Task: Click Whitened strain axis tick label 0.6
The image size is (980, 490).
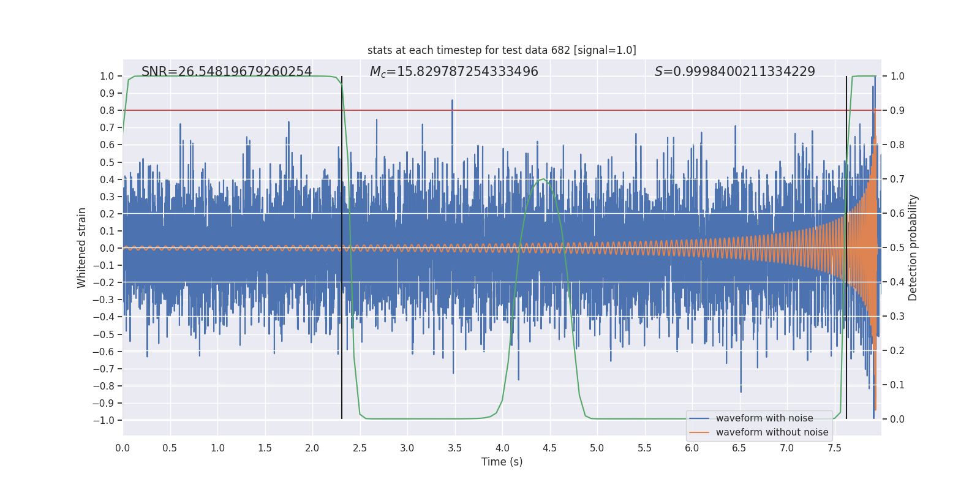Action: coord(107,145)
